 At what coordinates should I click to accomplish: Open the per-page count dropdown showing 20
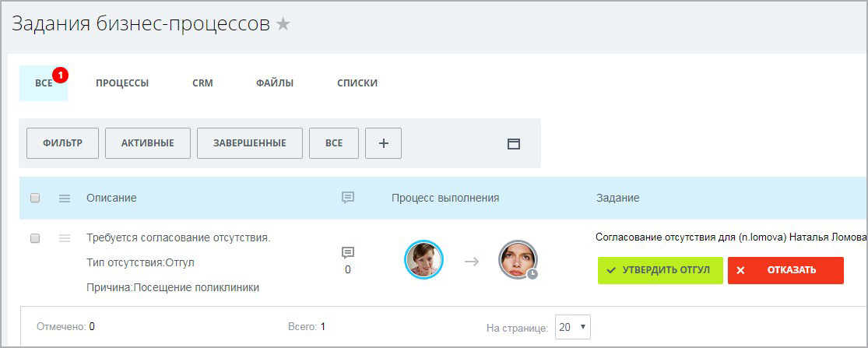(x=572, y=327)
